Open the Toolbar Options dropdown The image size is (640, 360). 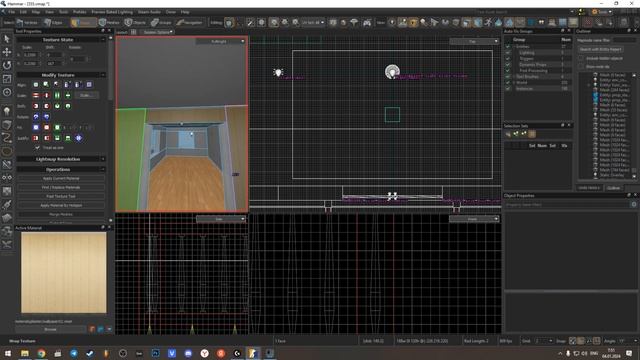tap(158, 32)
